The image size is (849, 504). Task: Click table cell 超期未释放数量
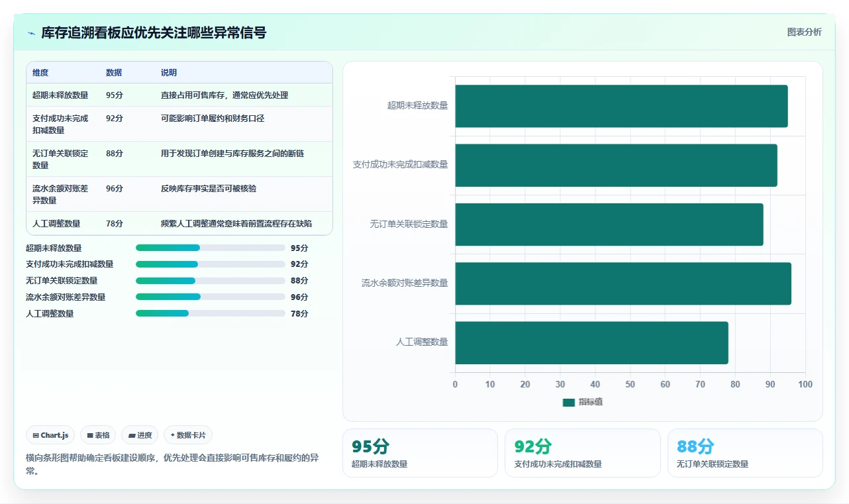tap(60, 95)
